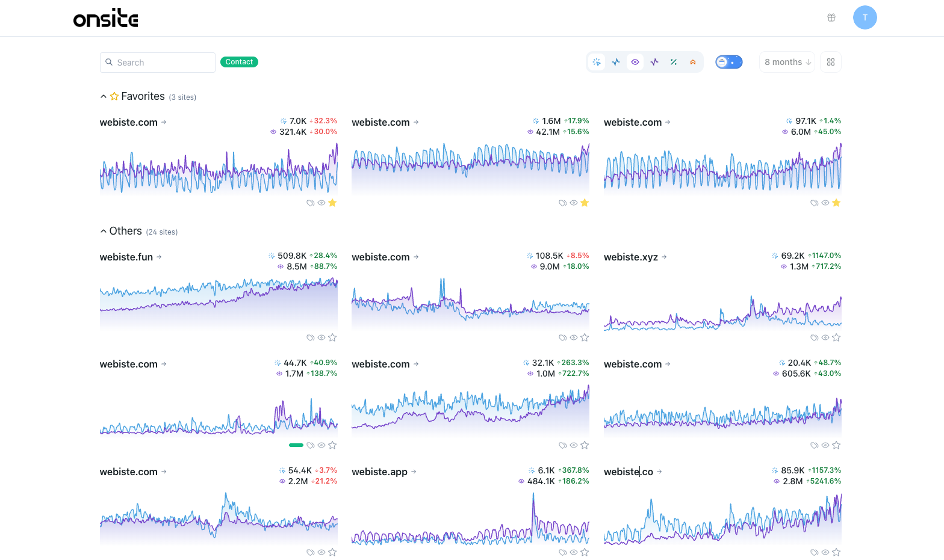Open the "8 months" period dropdown
The width and height of the screenshot is (944, 560).
(787, 62)
